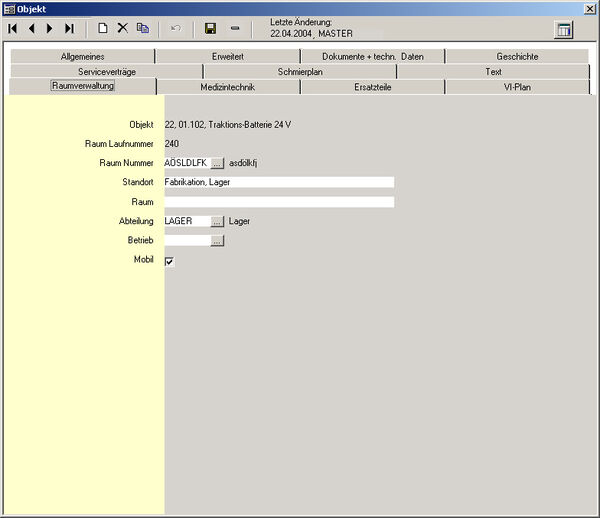Click the copy record icon
This screenshot has width=600, height=518.
point(143,28)
